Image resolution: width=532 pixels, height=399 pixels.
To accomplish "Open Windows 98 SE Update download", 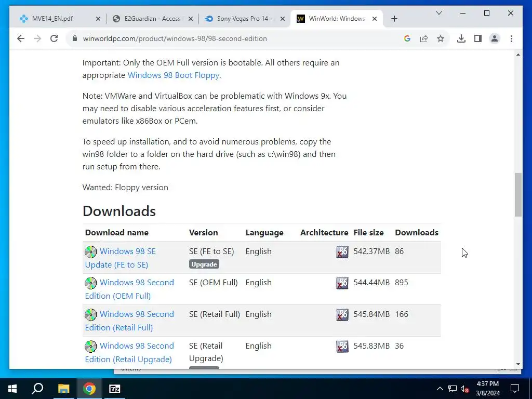I will (x=121, y=258).
